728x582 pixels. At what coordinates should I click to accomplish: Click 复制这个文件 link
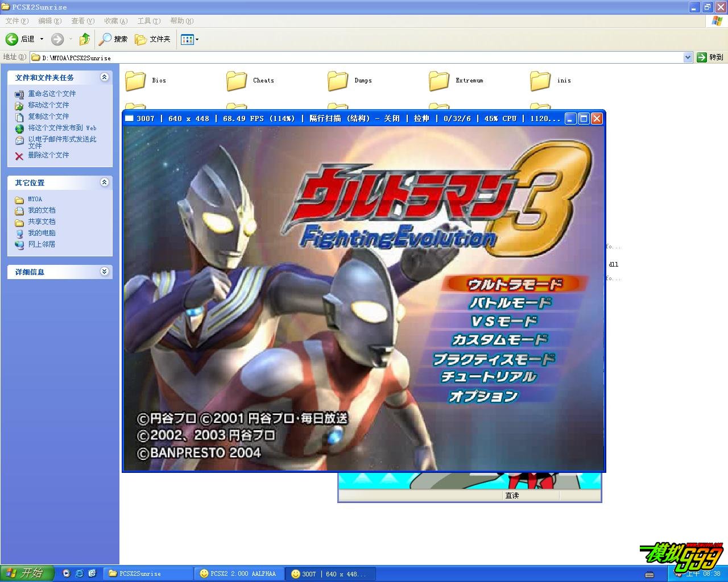tap(48, 117)
